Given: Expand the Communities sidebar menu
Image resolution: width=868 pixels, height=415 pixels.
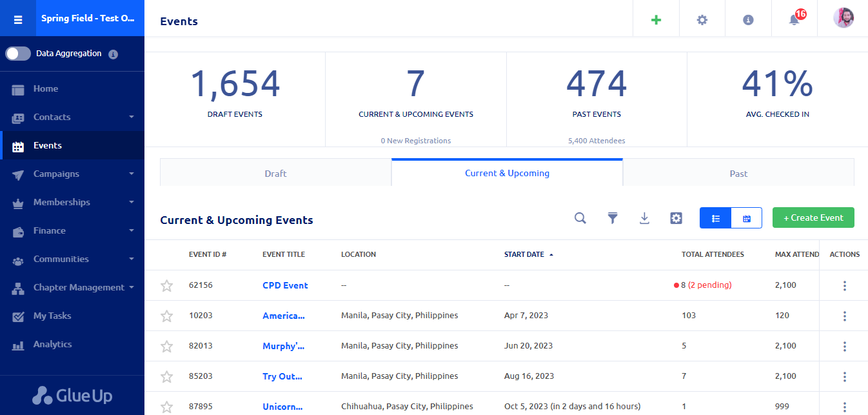Looking at the screenshot, I should click(72, 259).
